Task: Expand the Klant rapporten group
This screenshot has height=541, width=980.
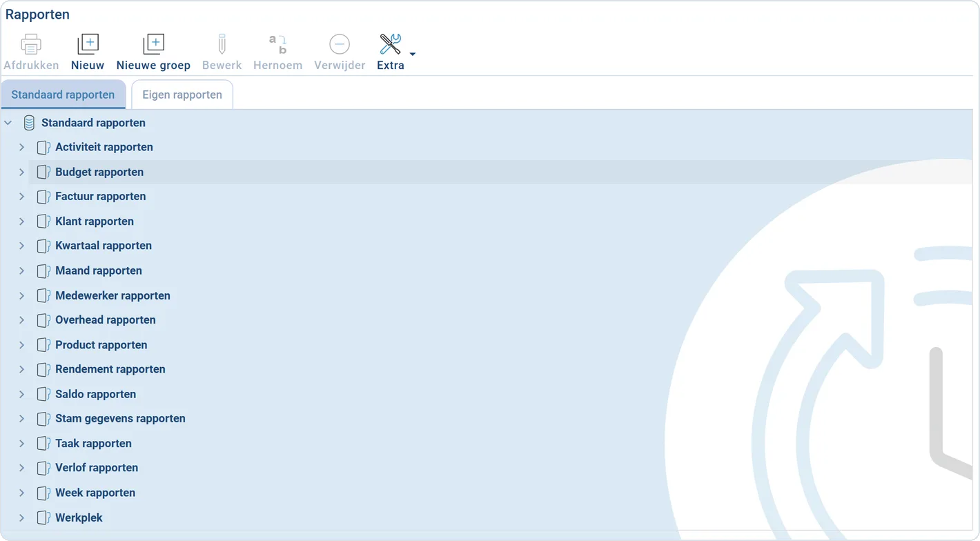Action: 21,222
